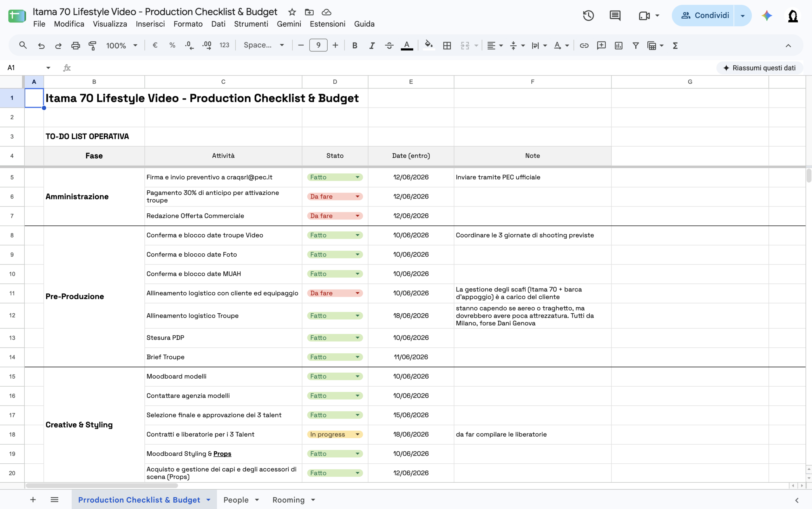Open font family dropdown
Viewport: 812px width, 509px height.
[x=264, y=45]
